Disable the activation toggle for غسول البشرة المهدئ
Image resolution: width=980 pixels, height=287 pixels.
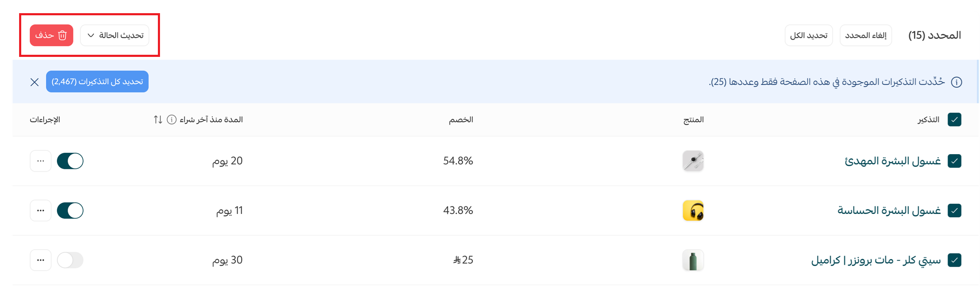click(70, 161)
